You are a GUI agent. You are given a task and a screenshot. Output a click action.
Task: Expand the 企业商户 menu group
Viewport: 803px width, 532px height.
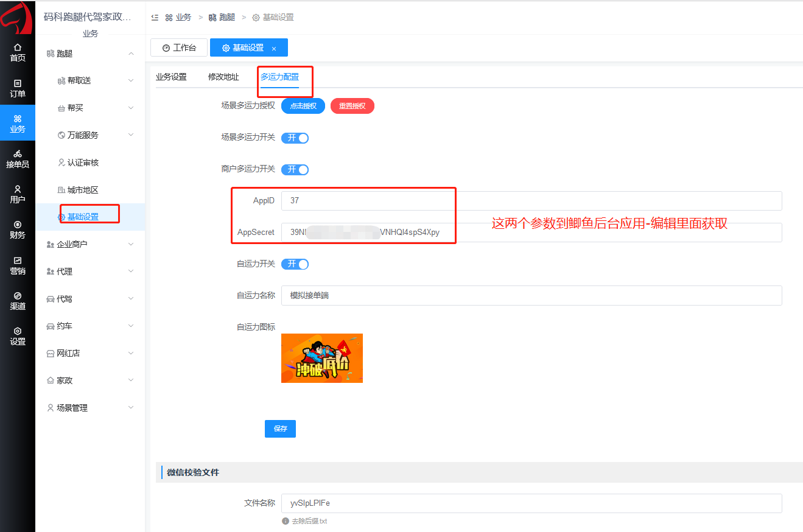[x=90, y=244]
